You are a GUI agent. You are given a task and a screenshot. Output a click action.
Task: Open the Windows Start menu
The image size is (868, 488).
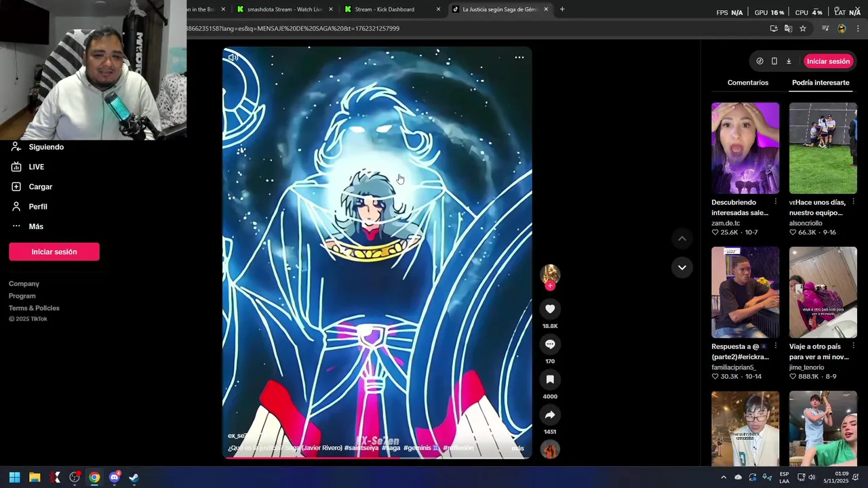[14, 477]
